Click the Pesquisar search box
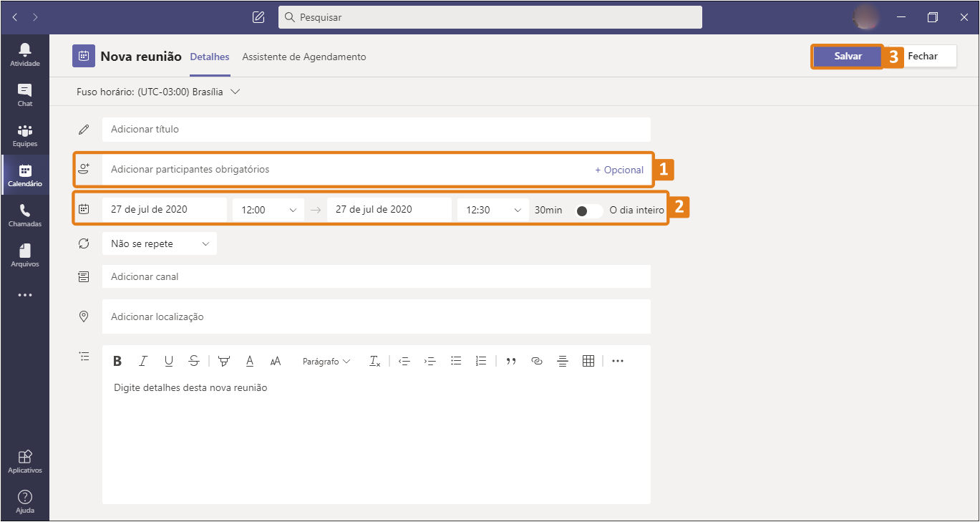Screen dimensions: 980x522 (490, 17)
